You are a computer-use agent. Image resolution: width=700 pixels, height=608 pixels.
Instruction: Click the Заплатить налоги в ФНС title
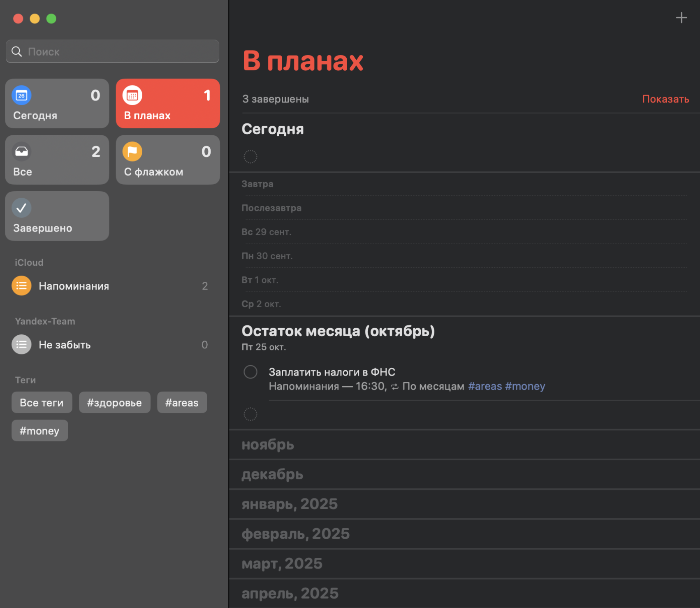(332, 372)
